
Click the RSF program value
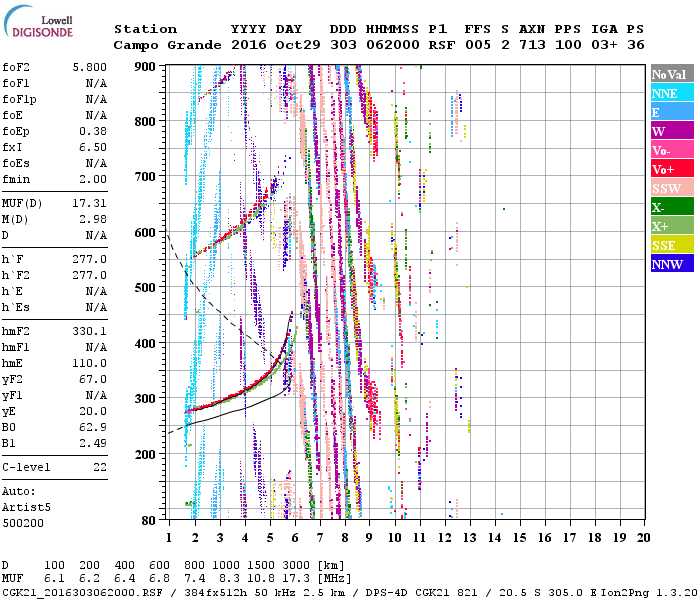pos(442,45)
